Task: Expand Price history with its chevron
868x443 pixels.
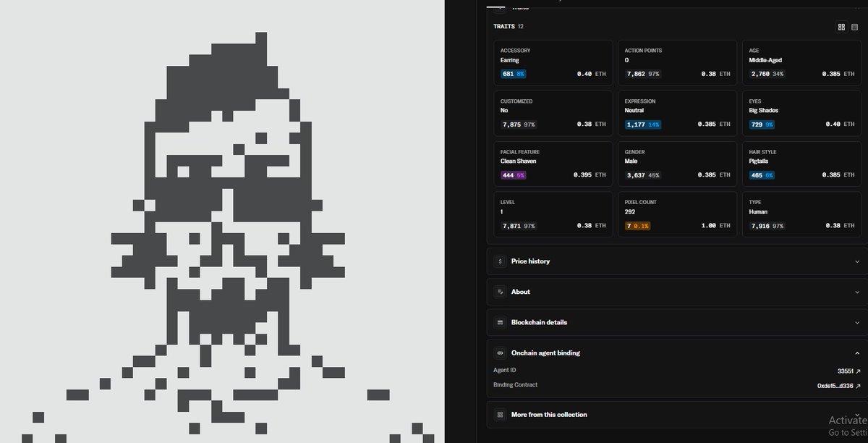Action: [x=857, y=261]
